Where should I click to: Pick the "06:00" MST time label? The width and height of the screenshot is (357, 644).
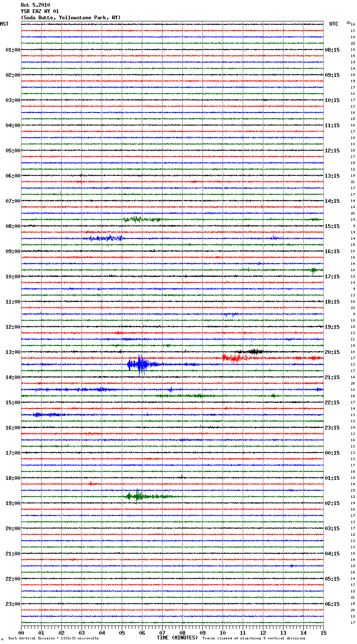[x=13, y=176]
